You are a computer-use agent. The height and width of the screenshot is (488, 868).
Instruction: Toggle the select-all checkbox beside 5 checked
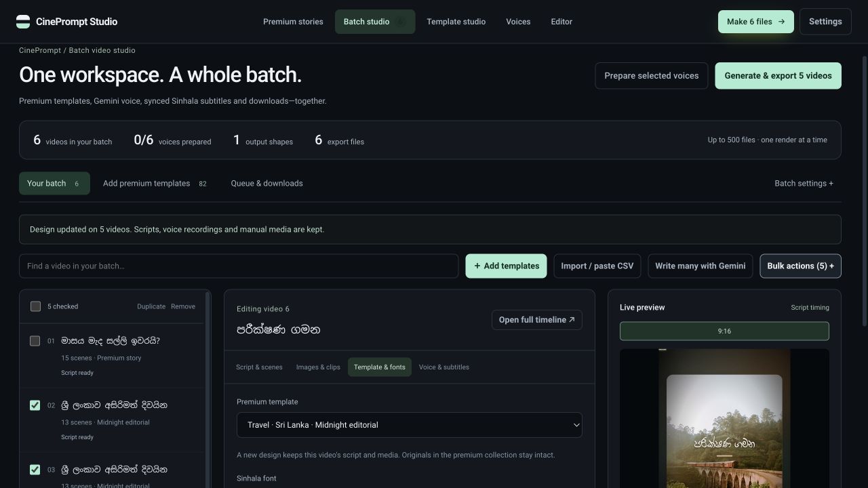pyautogui.click(x=35, y=306)
